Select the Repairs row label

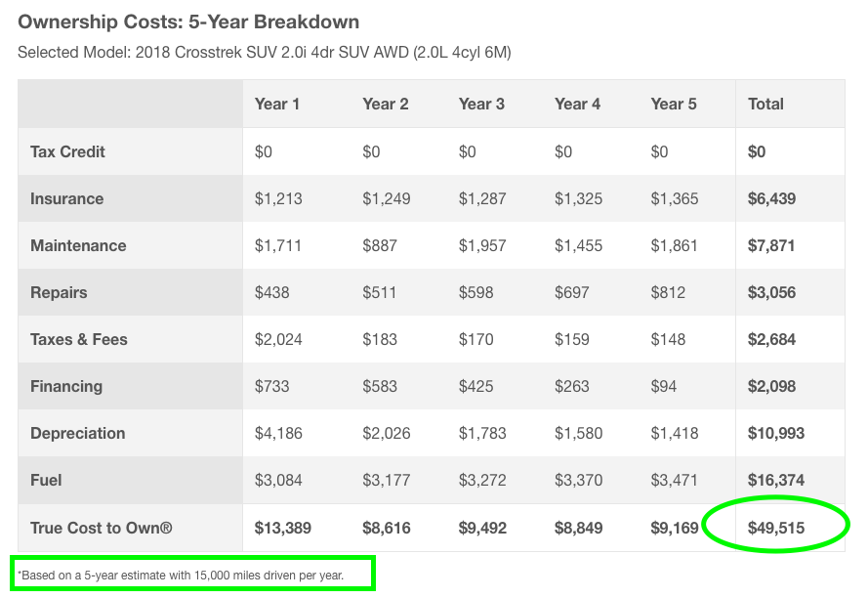(59, 292)
